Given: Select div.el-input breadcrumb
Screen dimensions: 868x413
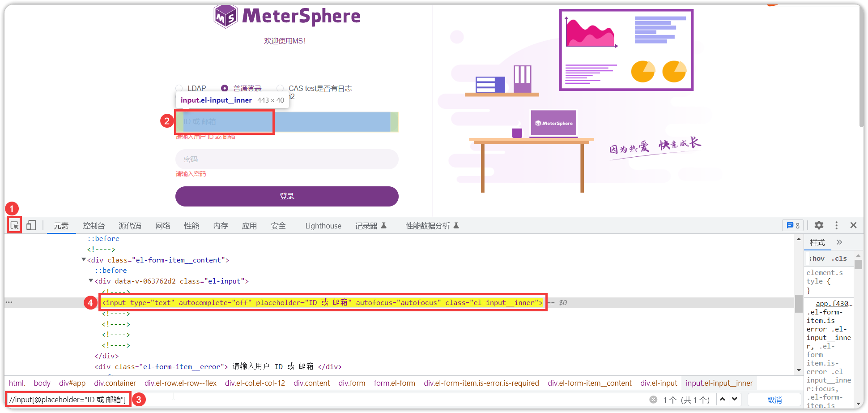Looking at the screenshot, I should [x=659, y=383].
